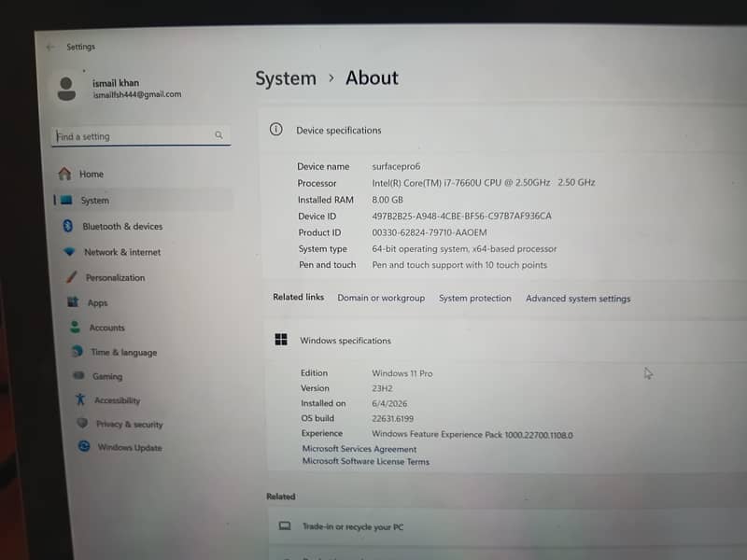
Task: Open Home in the sidebar
Action: [92, 174]
